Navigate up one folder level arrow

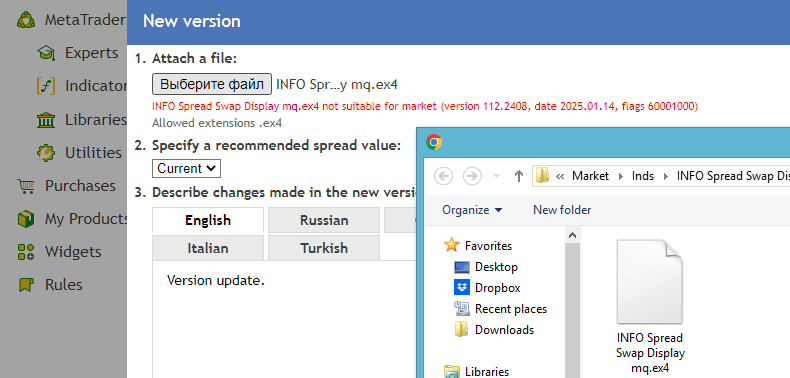[519, 176]
